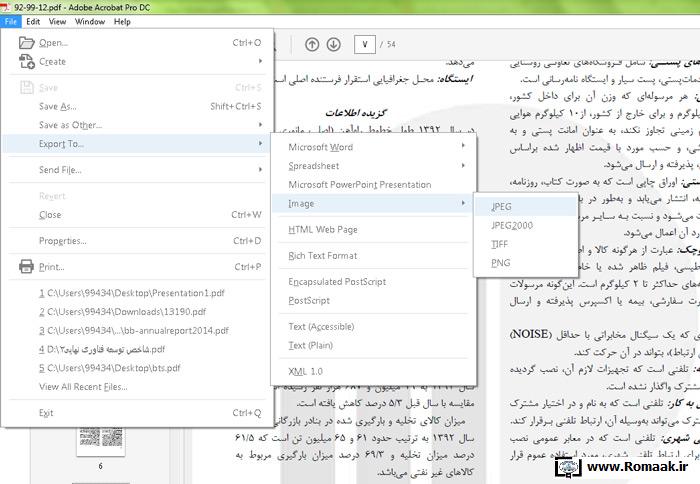Expand the Image submenu arrow

coord(463,203)
